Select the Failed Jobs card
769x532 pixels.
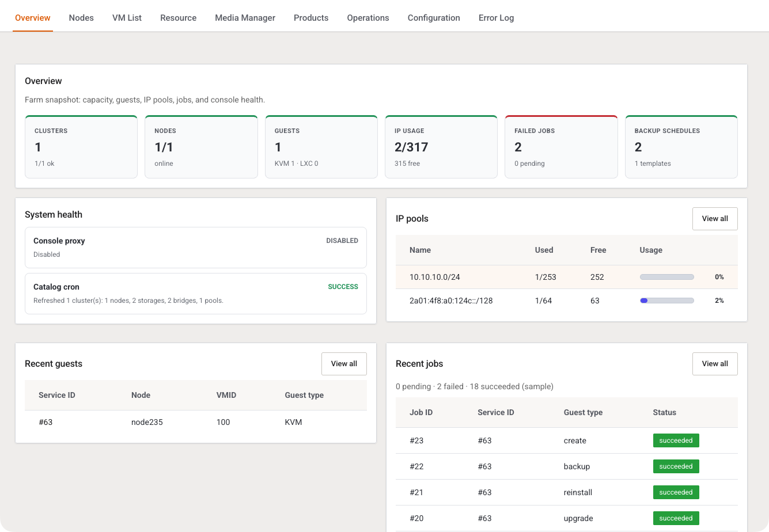coord(561,147)
